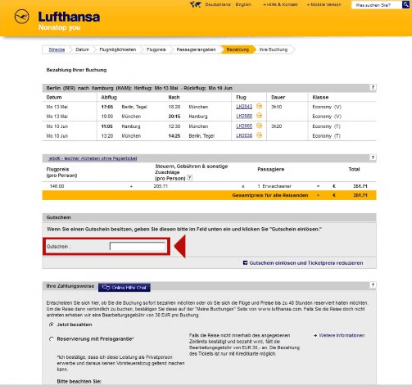Switch country via Deutschland link
Viewport: 412px width, 387px height.
tap(217, 5)
